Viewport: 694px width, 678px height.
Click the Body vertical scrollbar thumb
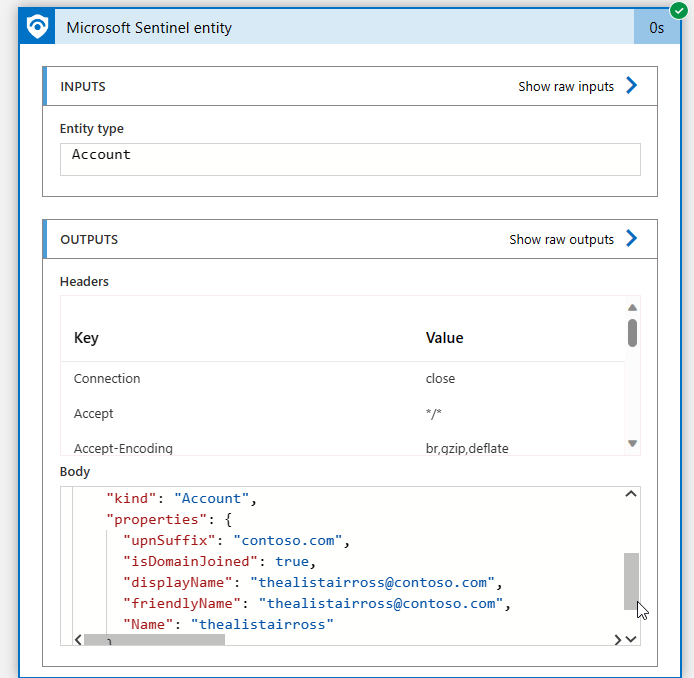(x=631, y=580)
